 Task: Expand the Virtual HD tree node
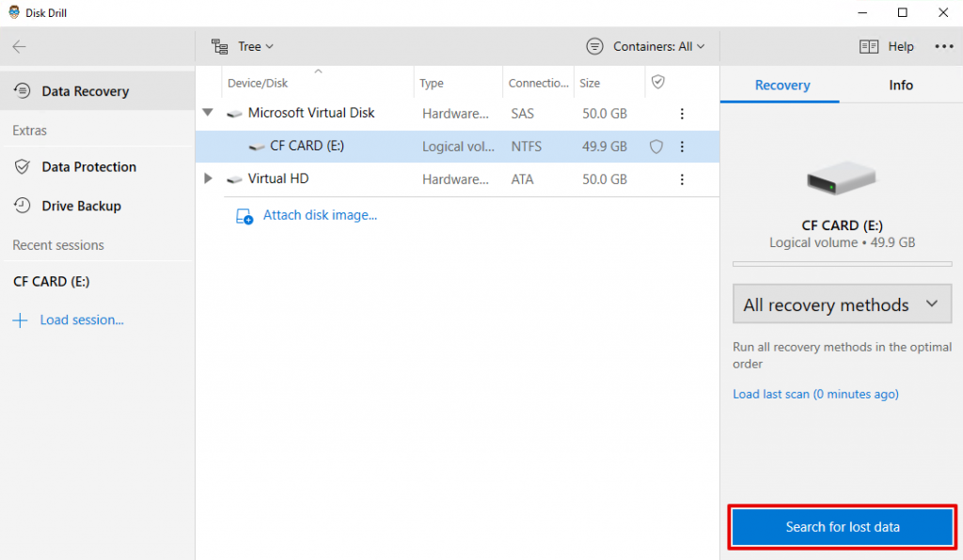208,179
